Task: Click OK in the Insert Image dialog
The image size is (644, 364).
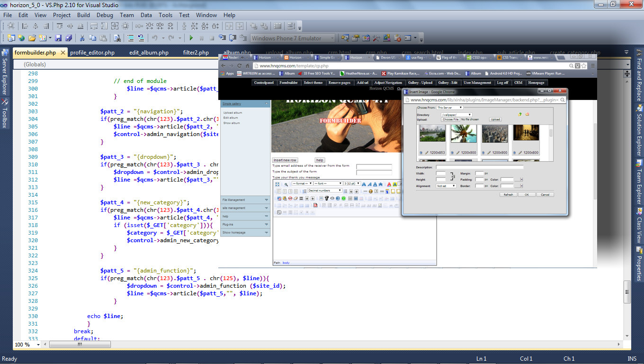Action: tap(527, 194)
